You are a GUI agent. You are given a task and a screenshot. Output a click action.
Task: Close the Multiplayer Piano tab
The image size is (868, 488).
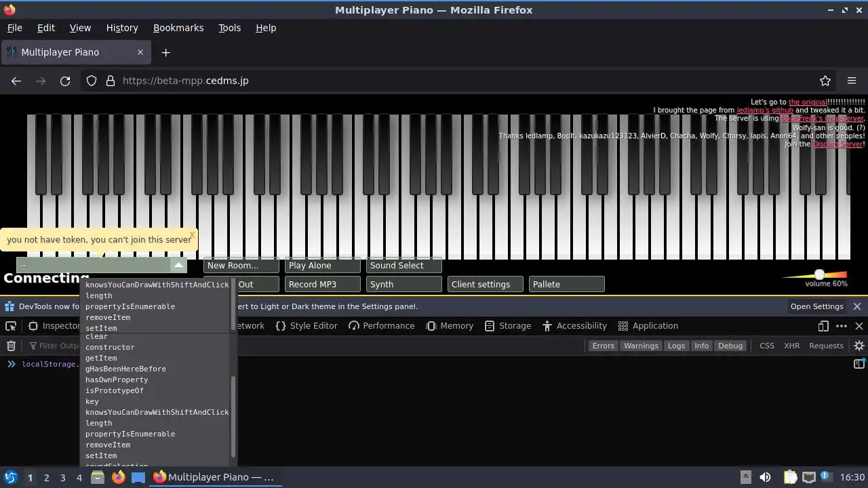click(x=140, y=52)
